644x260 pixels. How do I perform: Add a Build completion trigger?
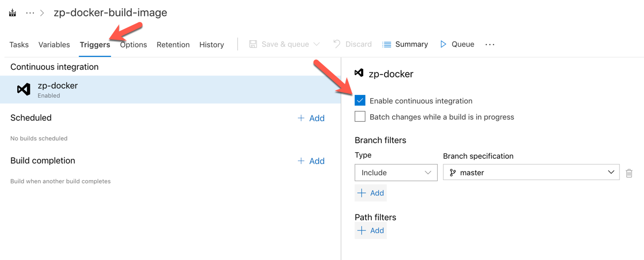click(x=311, y=161)
